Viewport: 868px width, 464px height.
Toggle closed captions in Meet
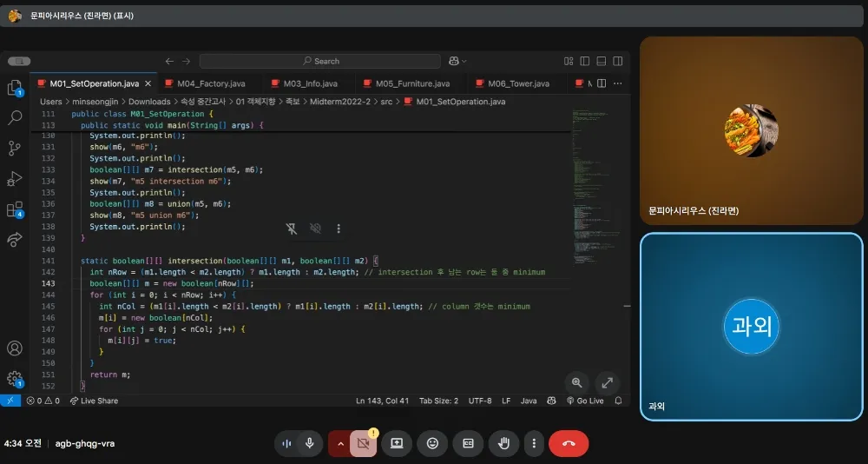pos(469,443)
